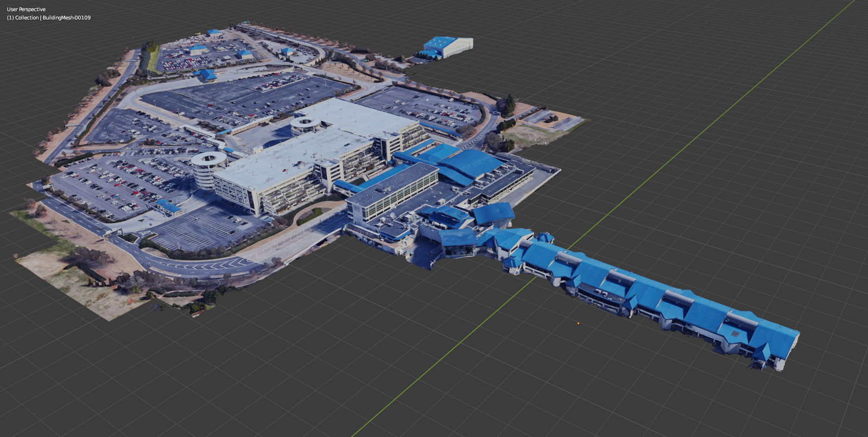Click the "(1) Collection | BuildingMesh-00109" overlay text

49,18
